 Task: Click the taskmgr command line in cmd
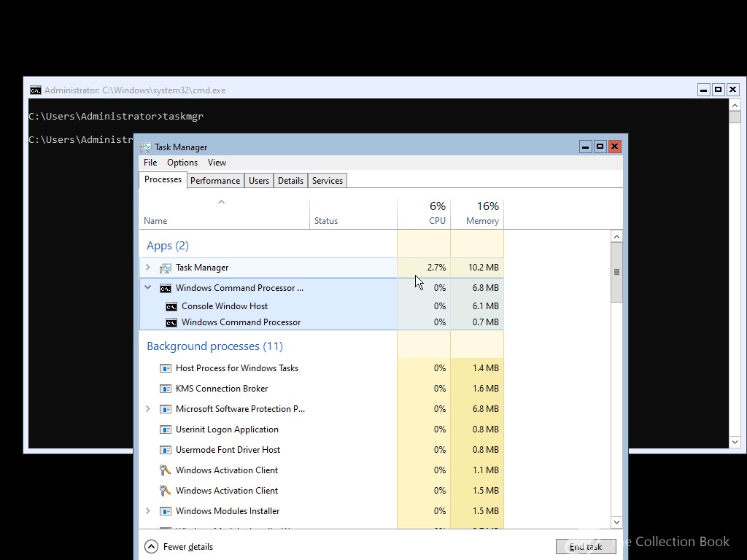pyautogui.click(x=116, y=116)
